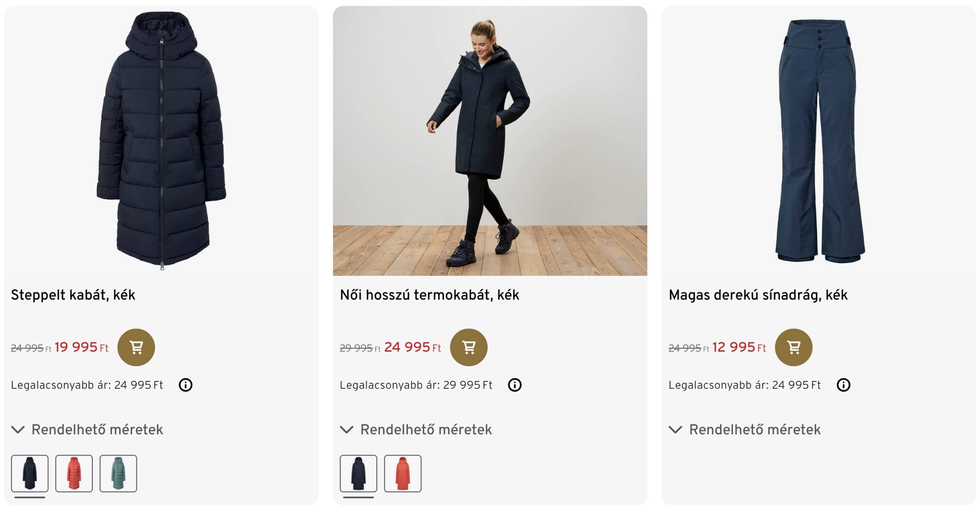
Task: View the quilted navy coat product image
Action: [x=161, y=141]
